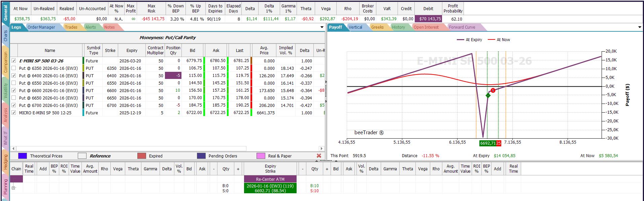Viewport: 644px width, 201px height.
Task: Open the Payoff panel tab overflow arrow
Action: click(x=640, y=27)
